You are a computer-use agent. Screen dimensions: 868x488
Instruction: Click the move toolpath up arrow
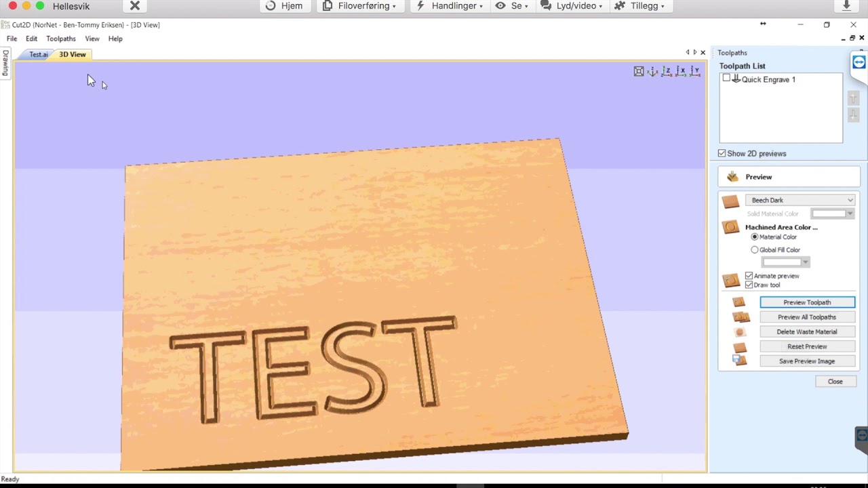(854, 99)
